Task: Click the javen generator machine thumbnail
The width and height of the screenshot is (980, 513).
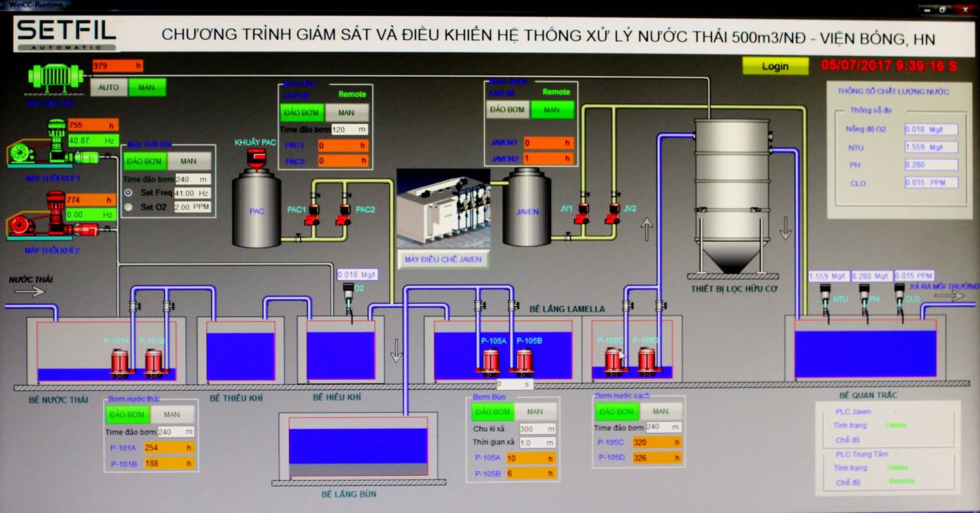Action: pos(443,208)
